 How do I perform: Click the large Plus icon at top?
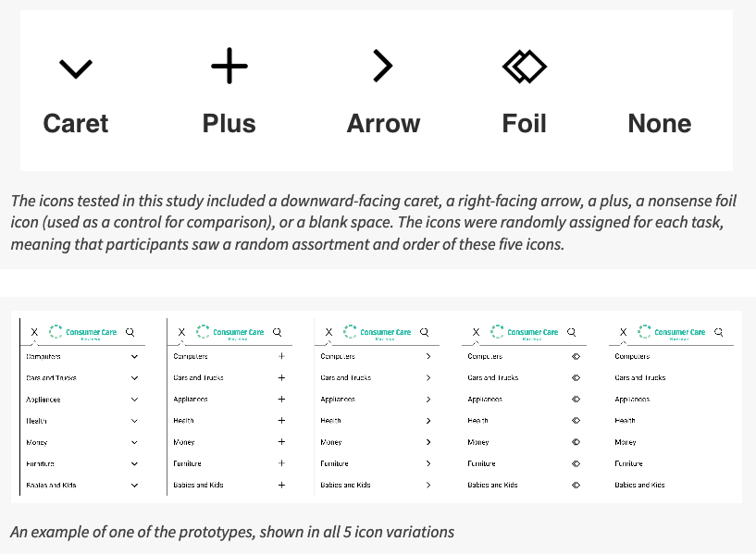(229, 67)
